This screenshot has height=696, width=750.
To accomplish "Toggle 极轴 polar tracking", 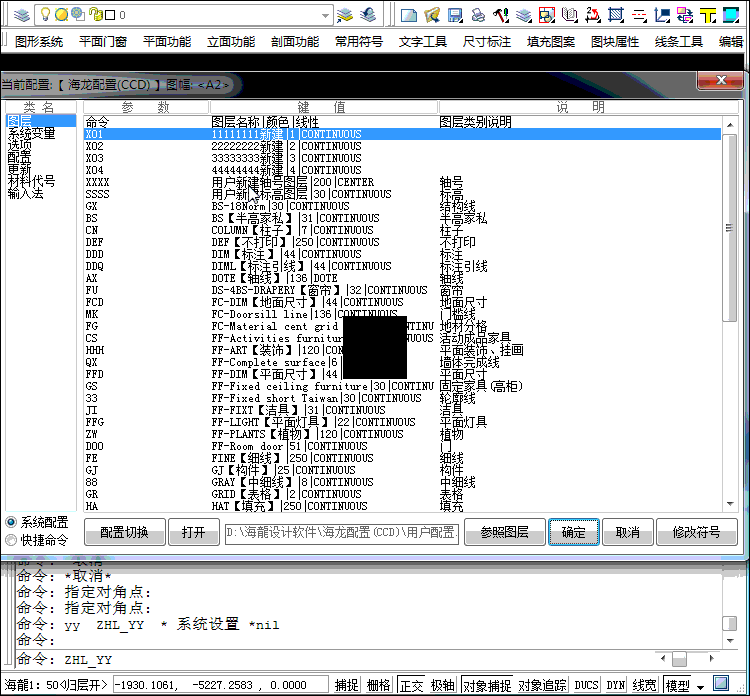I will (x=442, y=685).
